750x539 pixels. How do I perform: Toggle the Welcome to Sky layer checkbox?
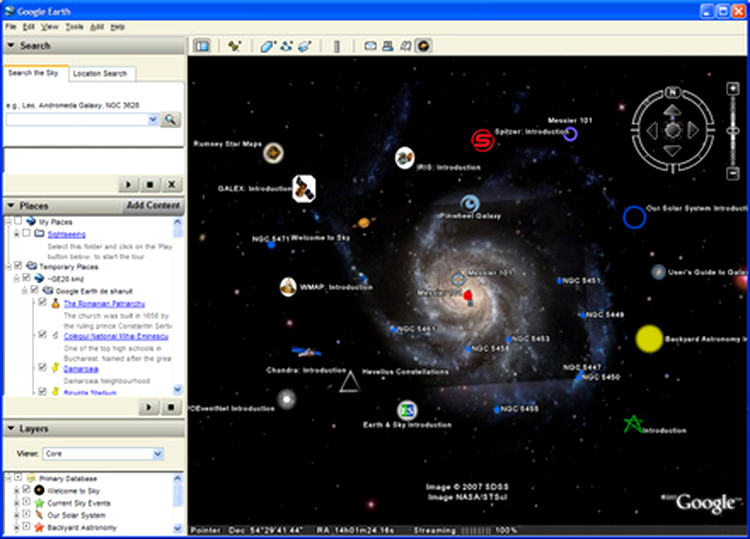pos(26,489)
